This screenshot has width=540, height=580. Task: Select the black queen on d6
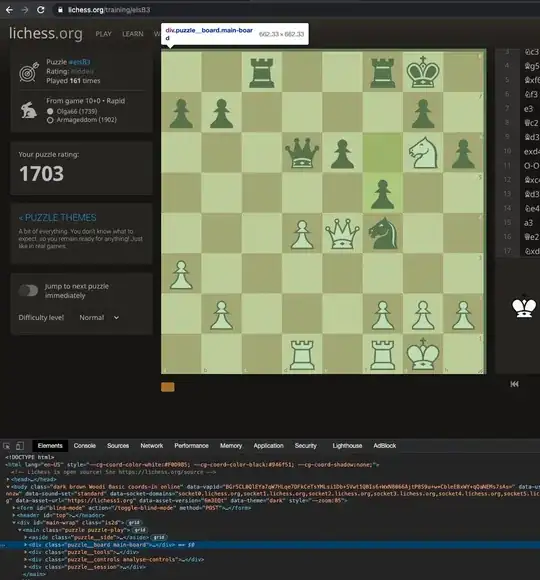[x=302, y=153]
